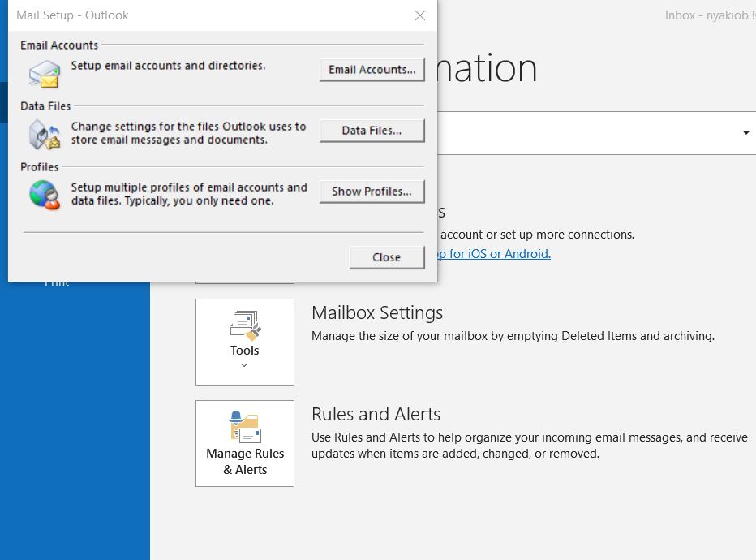Expand the account selector dropdown arrow
The height and width of the screenshot is (560, 756).
pos(745,133)
